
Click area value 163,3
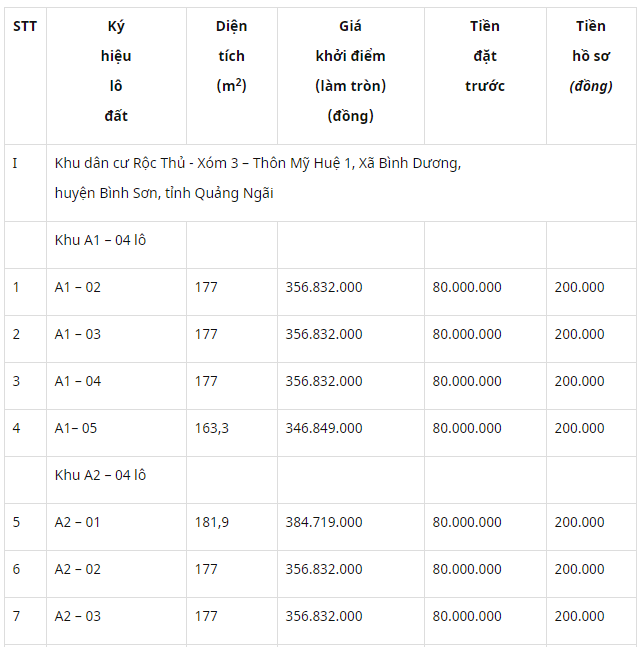[211, 428]
